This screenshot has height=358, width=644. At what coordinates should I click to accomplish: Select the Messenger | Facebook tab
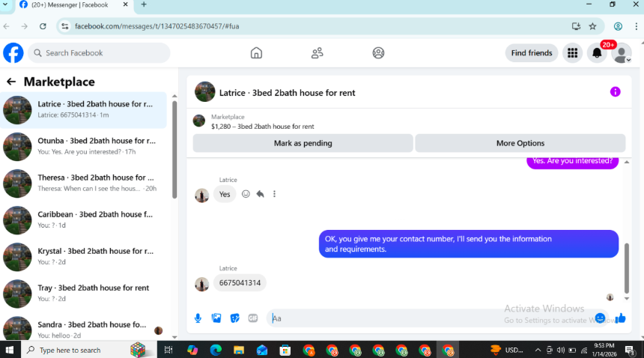[x=70, y=5]
